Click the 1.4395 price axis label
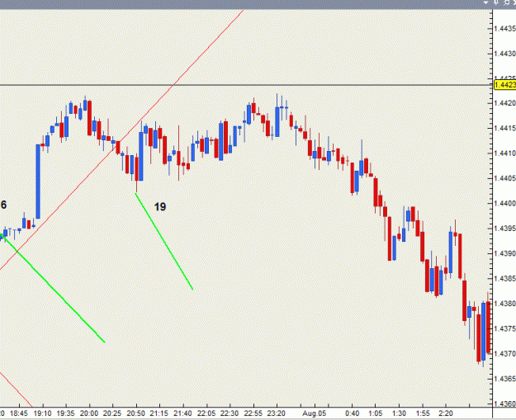516x420 pixels. [x=504, y=229]
